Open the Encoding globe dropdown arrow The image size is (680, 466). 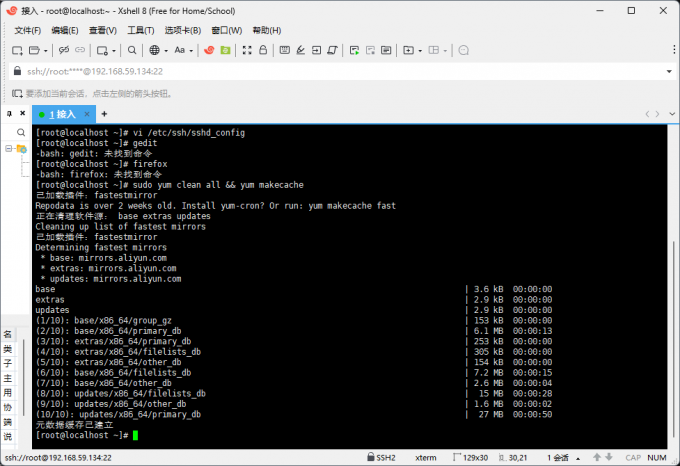point(166,51)
